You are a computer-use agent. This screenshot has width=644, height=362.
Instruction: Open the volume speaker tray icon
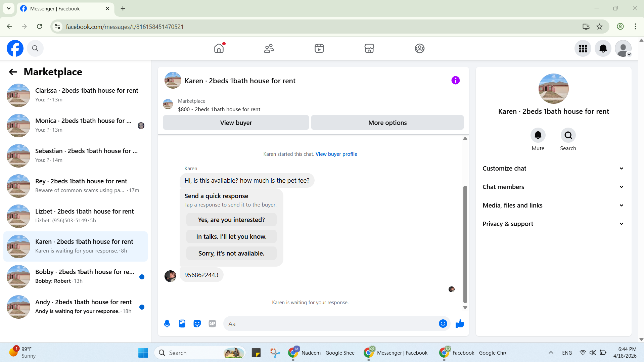tap(593, 353)
